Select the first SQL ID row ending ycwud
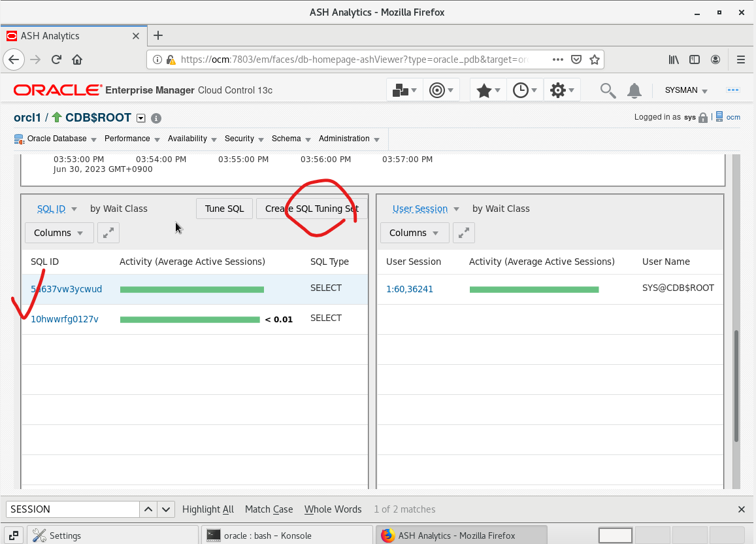Viewport: 756px width, 544px height. click(195, 290)
